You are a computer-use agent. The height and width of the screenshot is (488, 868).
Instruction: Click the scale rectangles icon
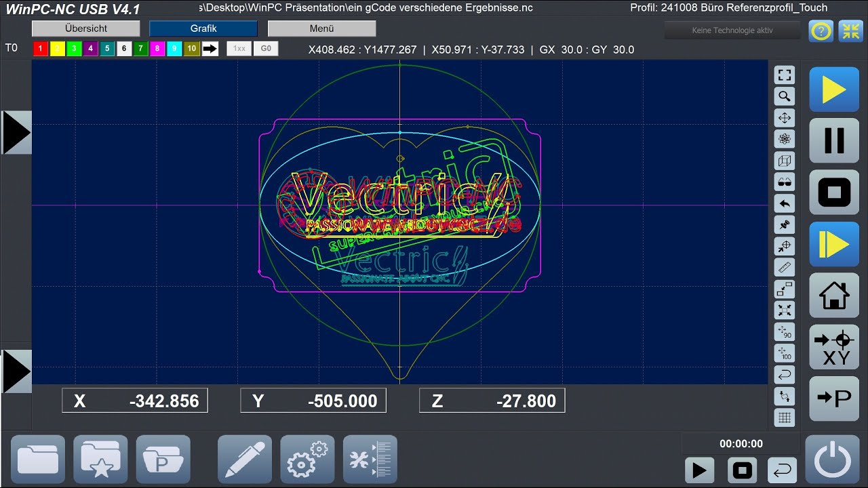point(785,289)
